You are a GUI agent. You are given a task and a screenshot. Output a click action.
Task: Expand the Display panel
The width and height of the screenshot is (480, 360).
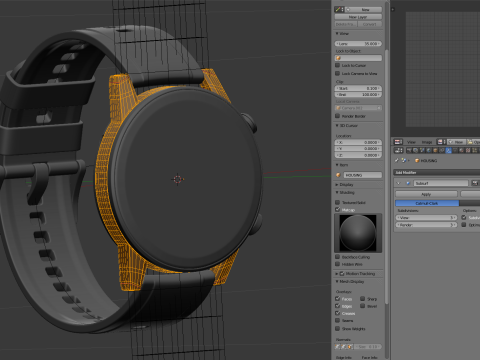click(337, 185)
